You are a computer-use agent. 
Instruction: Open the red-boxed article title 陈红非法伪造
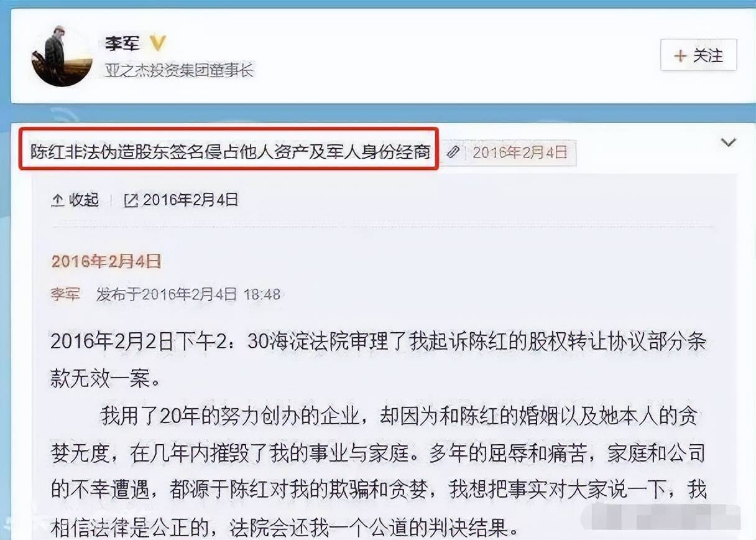point(231,152)
